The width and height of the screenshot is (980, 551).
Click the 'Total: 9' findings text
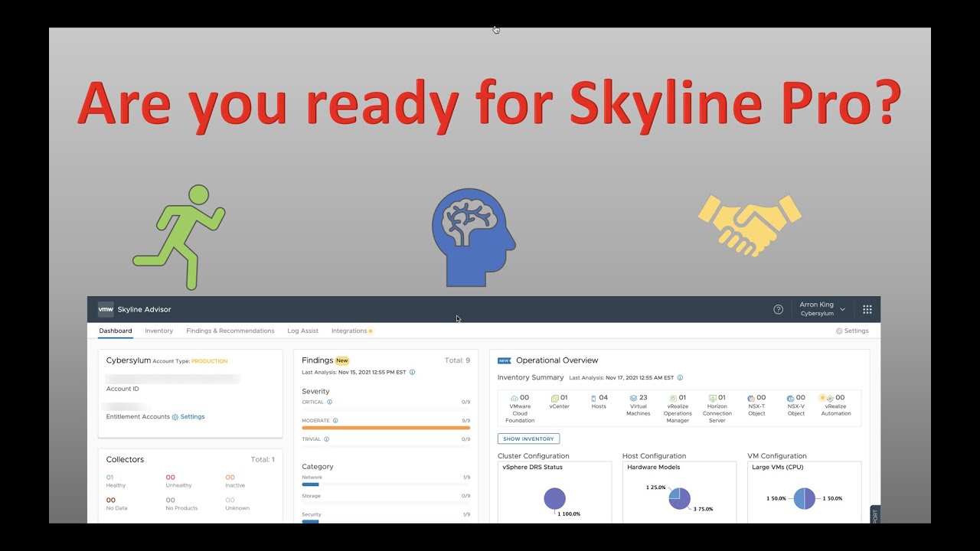click(x=457, y=360)
